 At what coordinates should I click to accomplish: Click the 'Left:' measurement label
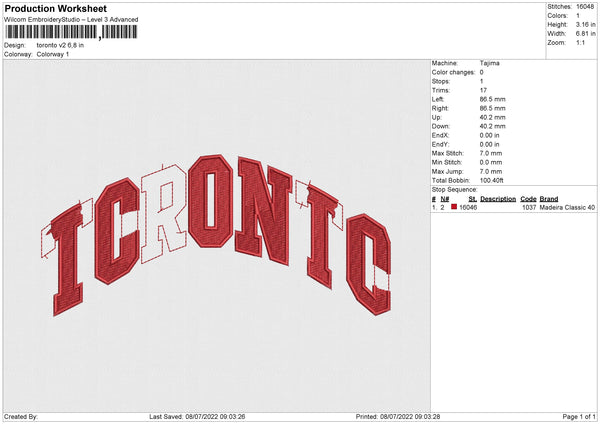[x=438, y=99]
